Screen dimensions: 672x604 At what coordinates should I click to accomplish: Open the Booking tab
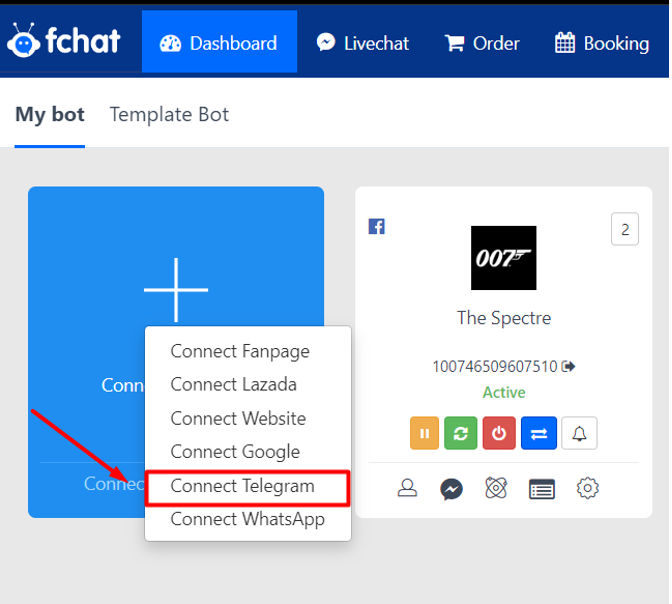[602, 43]
